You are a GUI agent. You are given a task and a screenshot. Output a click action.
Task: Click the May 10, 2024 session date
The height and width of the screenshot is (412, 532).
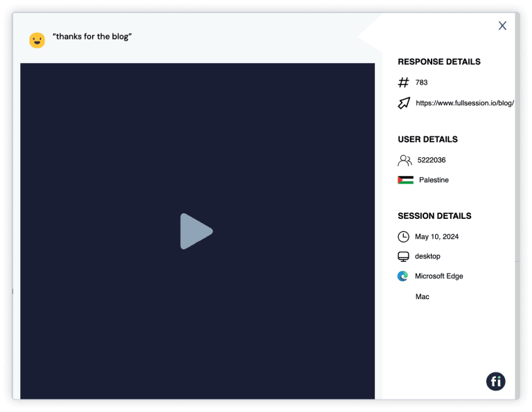pyautogui.click(x=436, y=237)
